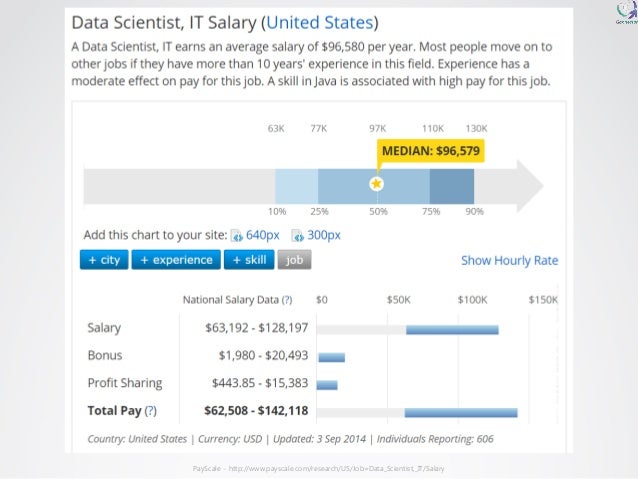This screenshot has height=479, width=638.
Task: Click the gray job button
Action: pyautogui.click(x=295, y=260)
